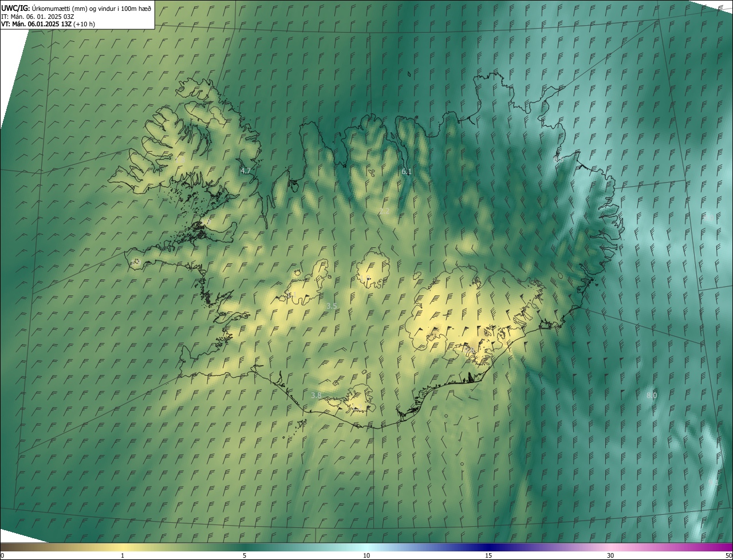The height and width of the screenshot is (560, 733).
Task: Click the colorbar tick label 30
Action: click(610, 556)
